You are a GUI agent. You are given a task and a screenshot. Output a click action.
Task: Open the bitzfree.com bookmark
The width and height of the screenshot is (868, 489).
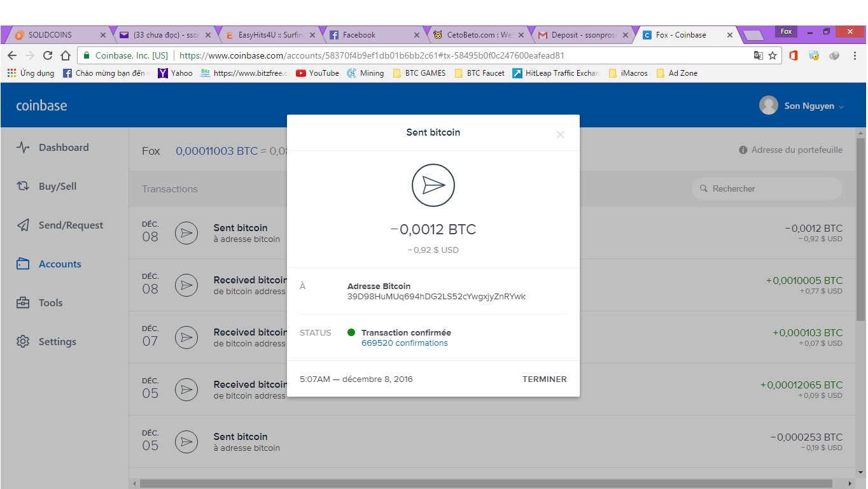click(x=244, y=73)
